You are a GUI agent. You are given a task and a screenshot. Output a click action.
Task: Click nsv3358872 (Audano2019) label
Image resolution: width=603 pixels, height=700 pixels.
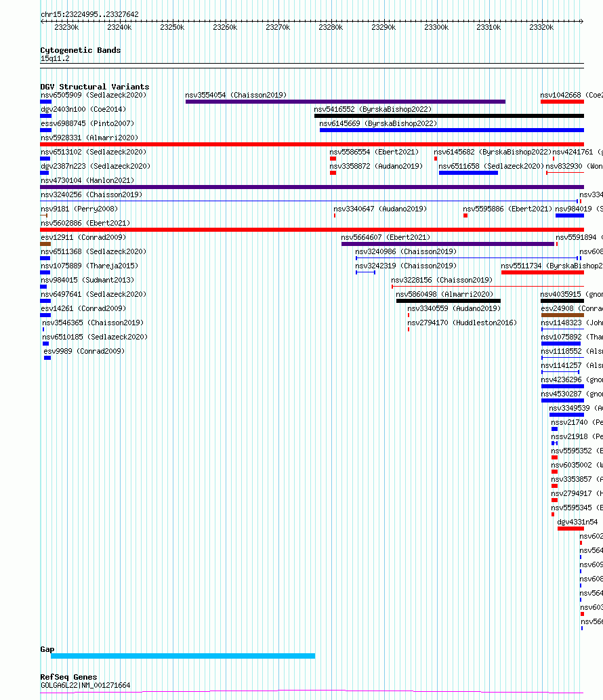click(x=376, y=166)
